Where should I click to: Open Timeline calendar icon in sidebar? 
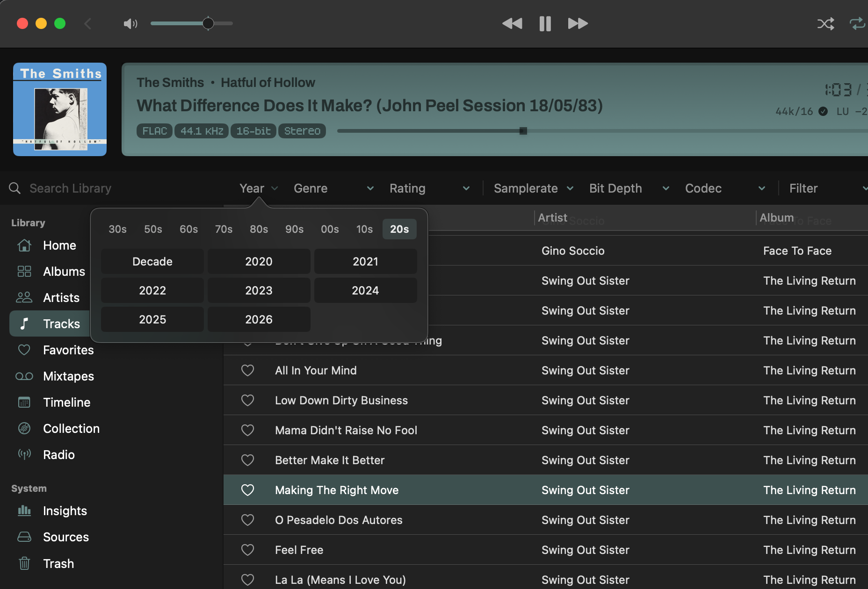click(24, 402)
